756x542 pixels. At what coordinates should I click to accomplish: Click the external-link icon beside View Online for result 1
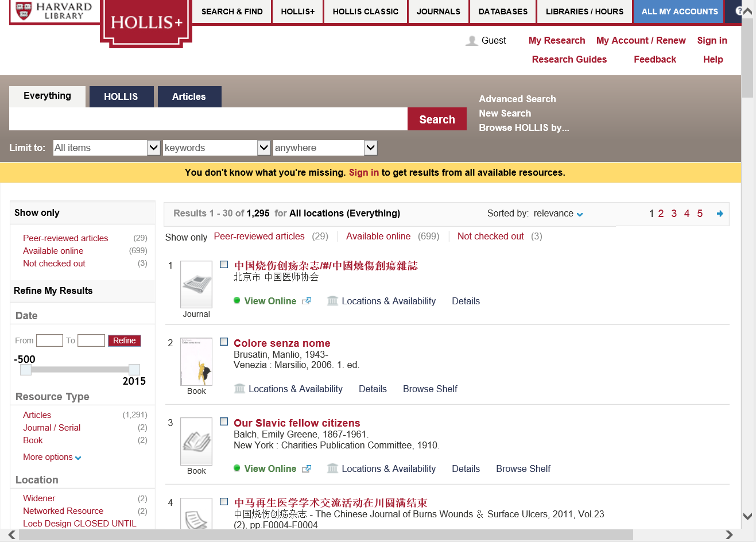point(308,300)
